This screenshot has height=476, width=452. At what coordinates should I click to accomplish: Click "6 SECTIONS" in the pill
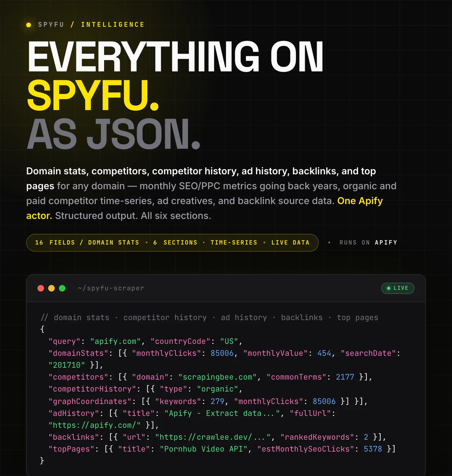175,243
